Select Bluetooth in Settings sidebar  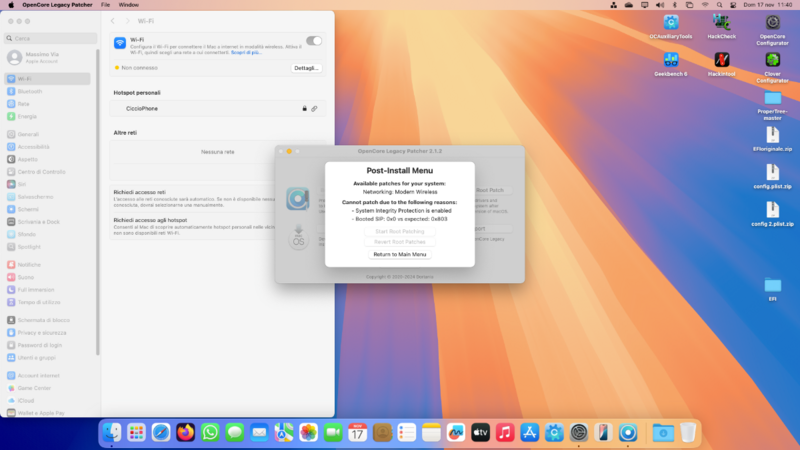point(47,91)
